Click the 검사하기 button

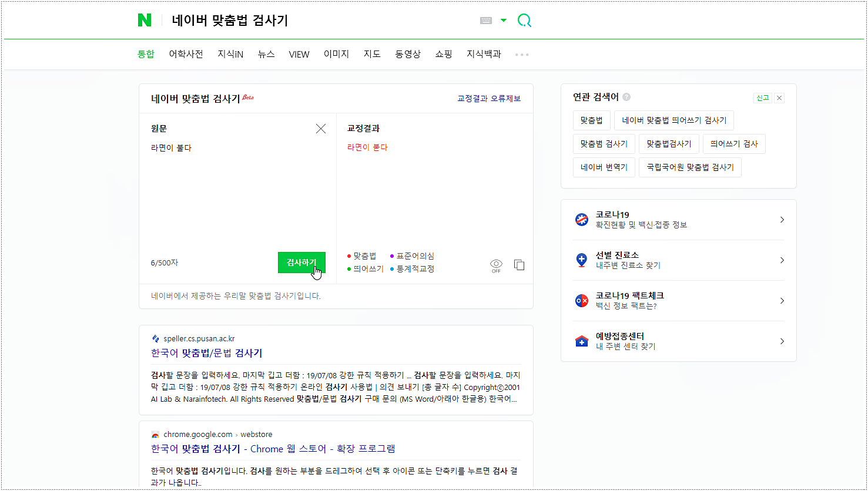(x=301, y=263)
